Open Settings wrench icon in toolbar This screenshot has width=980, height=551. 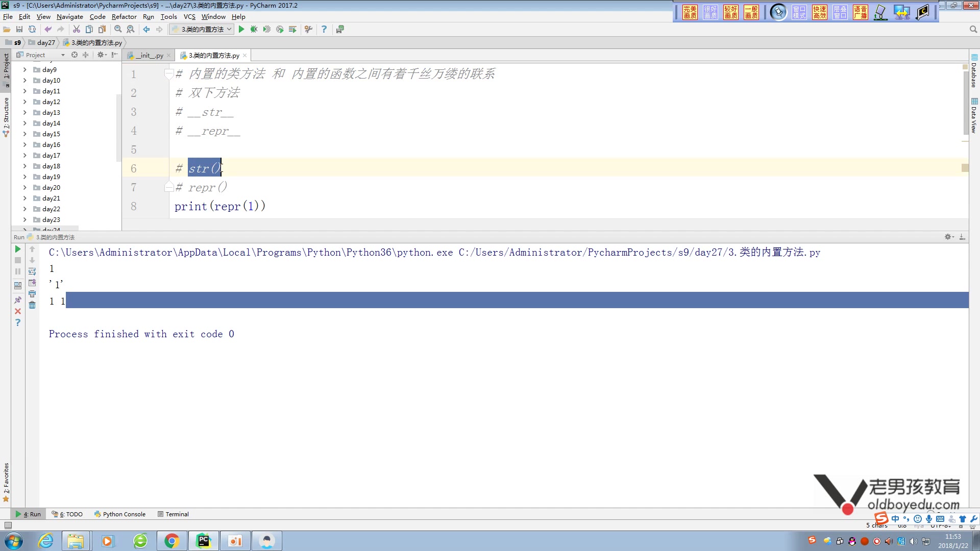point(308,29)
